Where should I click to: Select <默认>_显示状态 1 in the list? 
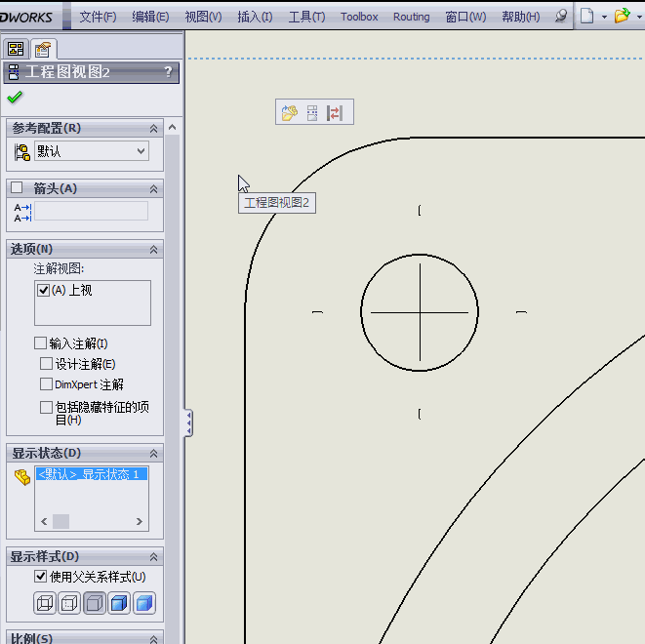click(92, 474)
